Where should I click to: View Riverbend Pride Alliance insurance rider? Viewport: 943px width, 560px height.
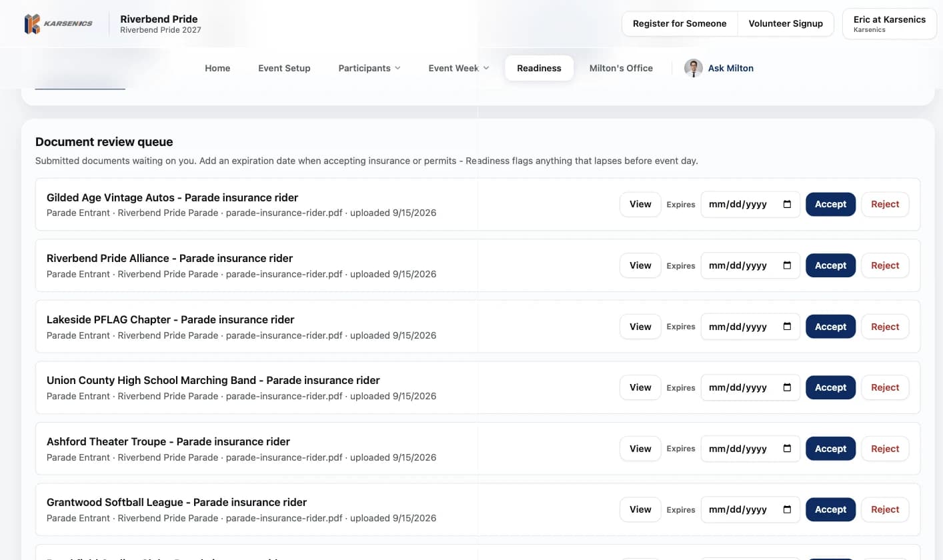[640, 265]
